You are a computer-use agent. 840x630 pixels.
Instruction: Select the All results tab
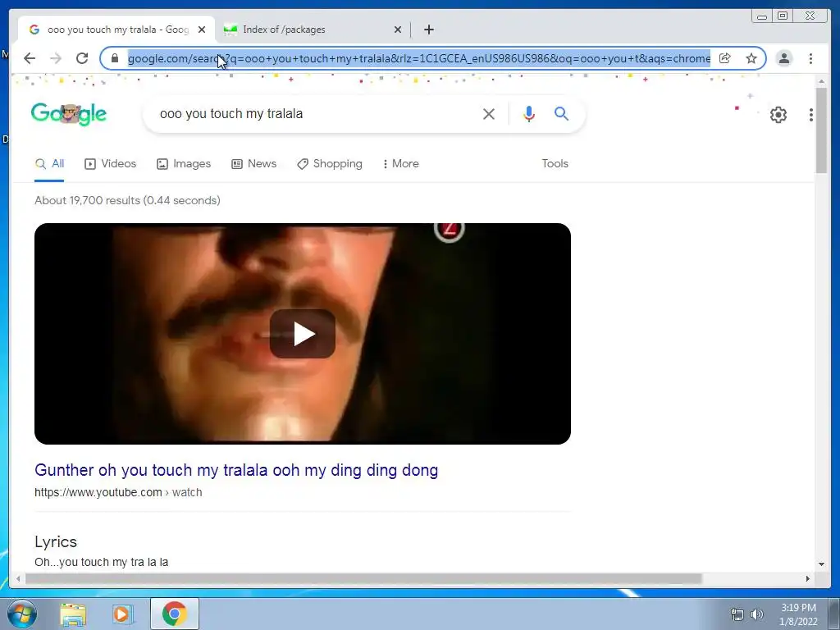point(49,164)
